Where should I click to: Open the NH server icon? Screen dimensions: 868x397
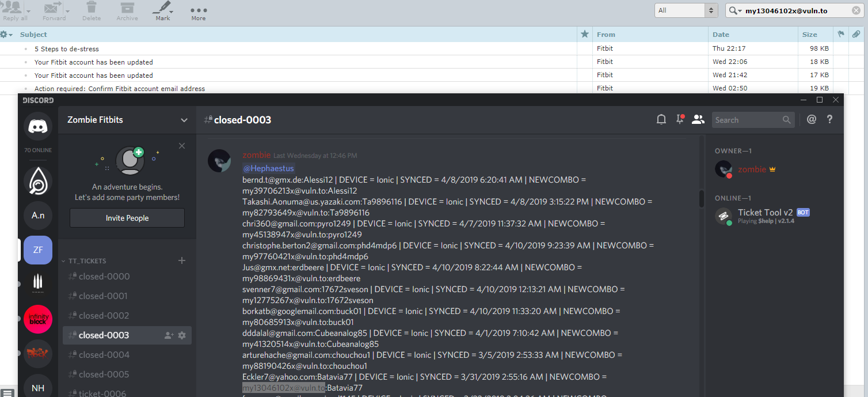tap(38, 388)
